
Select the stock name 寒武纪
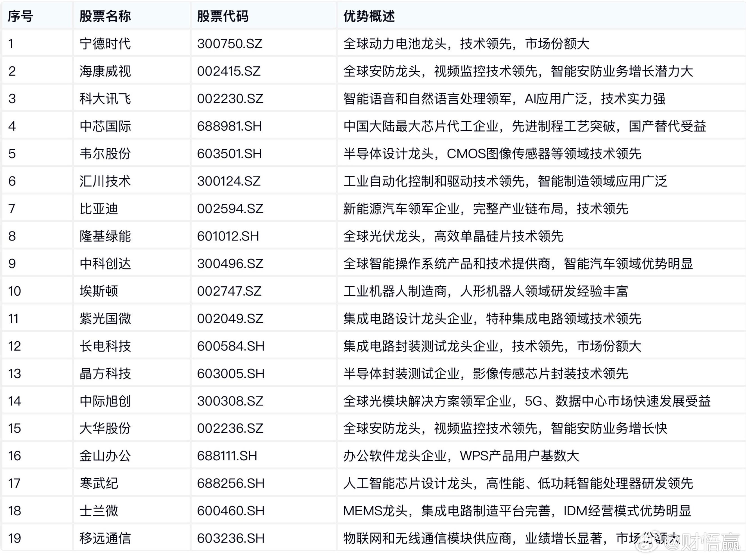pos(98,483)
